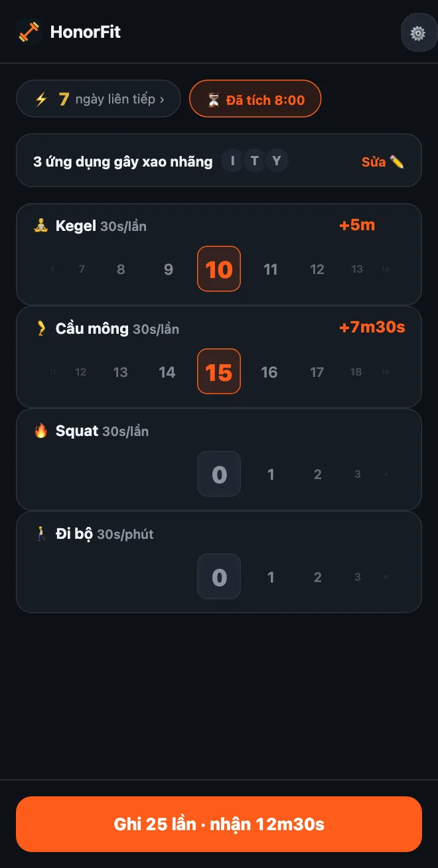Click the 'T' distracting app badge

(x=255, y=161)
